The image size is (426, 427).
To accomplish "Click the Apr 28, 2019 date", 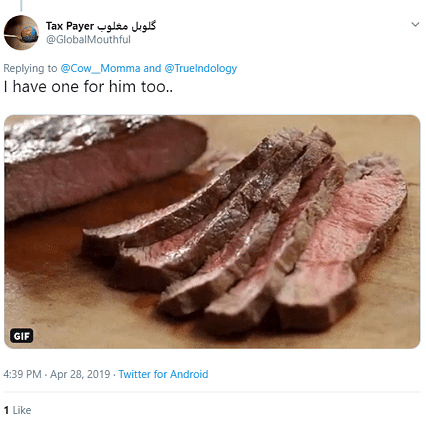I will (x=80, y=374).
